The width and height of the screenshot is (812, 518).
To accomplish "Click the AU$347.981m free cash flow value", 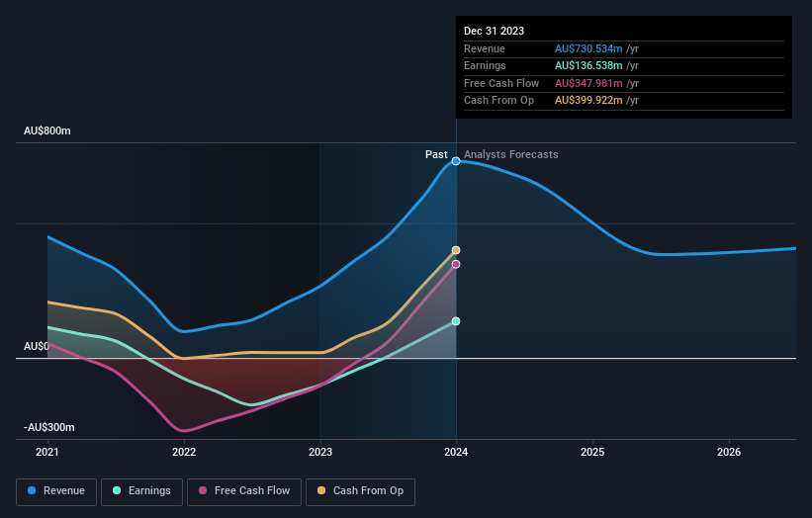I will pyautogui.click(x=588, y=83).
